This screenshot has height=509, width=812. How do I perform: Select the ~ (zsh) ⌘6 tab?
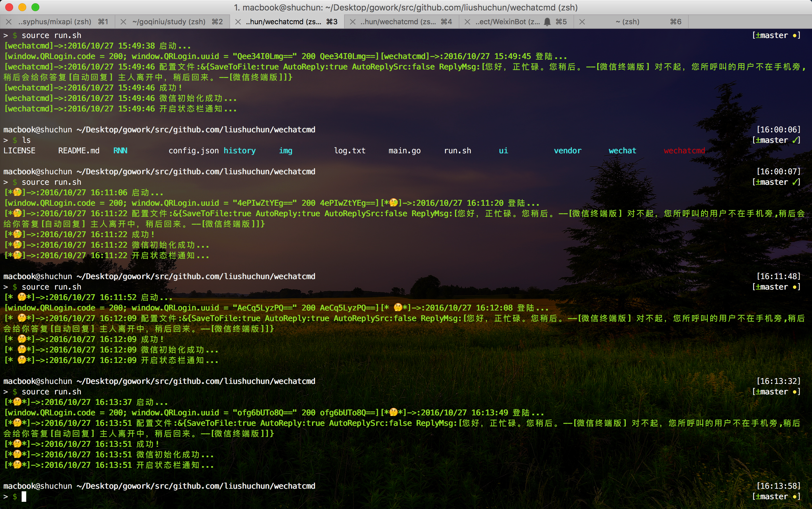click(x=628, y=22)
